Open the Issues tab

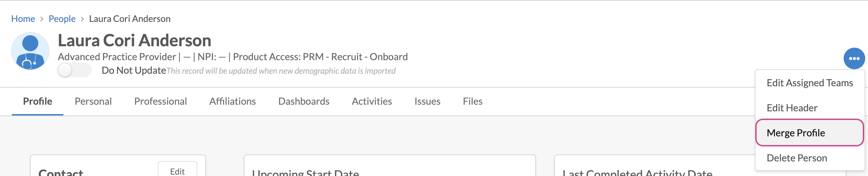click(x=427, y=101)
